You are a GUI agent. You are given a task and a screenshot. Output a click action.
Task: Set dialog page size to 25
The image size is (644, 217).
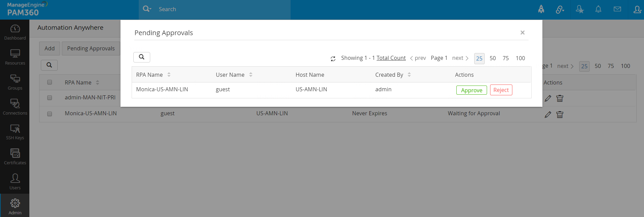tap(479, 58)
